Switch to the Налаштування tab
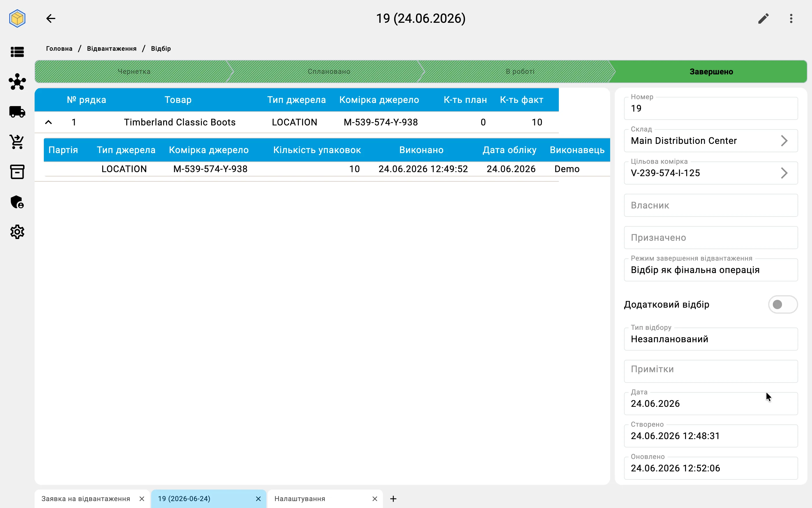The width and height of the screenshot is (812, 508). tap(300, 498)
